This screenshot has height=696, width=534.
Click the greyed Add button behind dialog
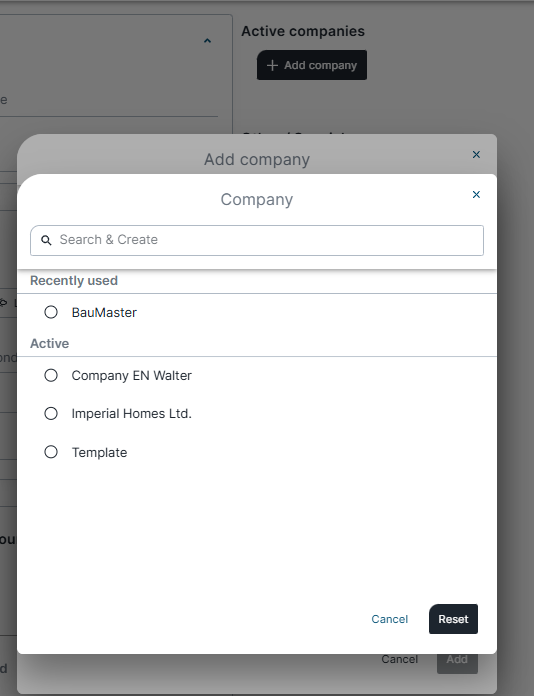(x=457, y=662)
